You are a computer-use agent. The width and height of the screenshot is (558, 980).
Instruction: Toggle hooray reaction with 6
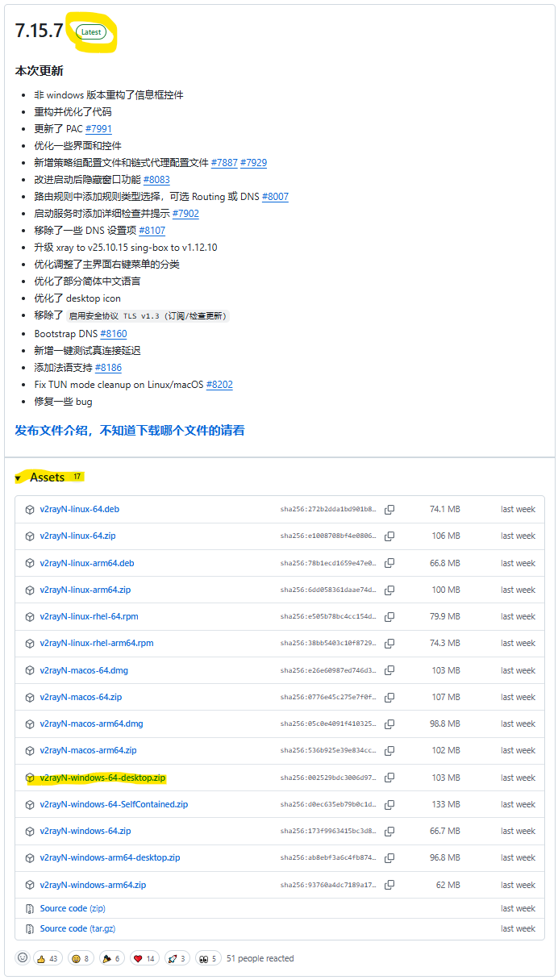pyautogui.click(x=111, y=958)
